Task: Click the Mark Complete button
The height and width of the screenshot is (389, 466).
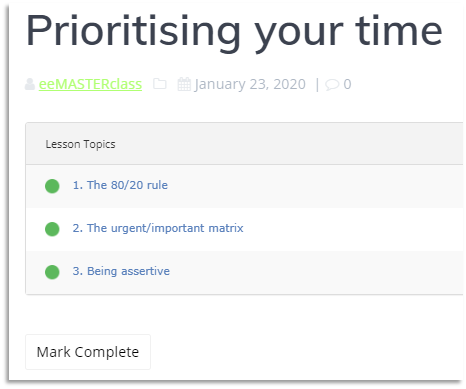Action: point(88,352)
